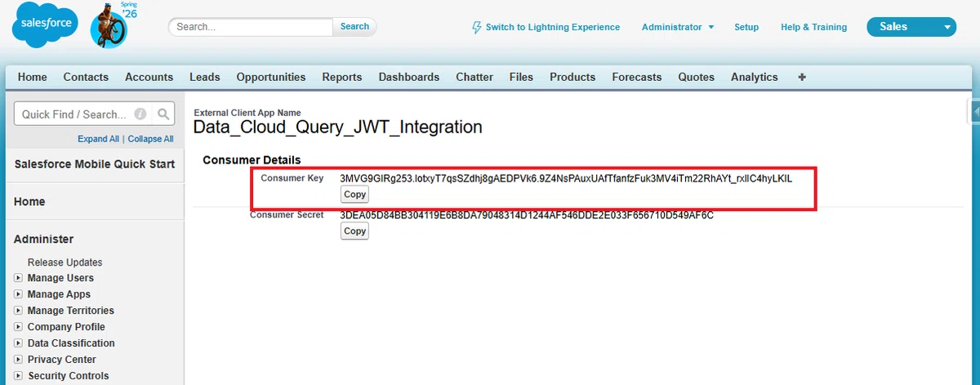Image resolution: width=980 pixels, height=385 pixels.
Task: Click the Data_Cloud_Query_JWT_Integration app name
Action: [337, 128]
